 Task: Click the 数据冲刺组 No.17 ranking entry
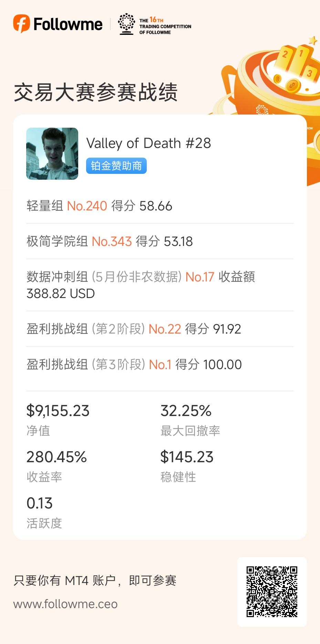pos(141,285)
